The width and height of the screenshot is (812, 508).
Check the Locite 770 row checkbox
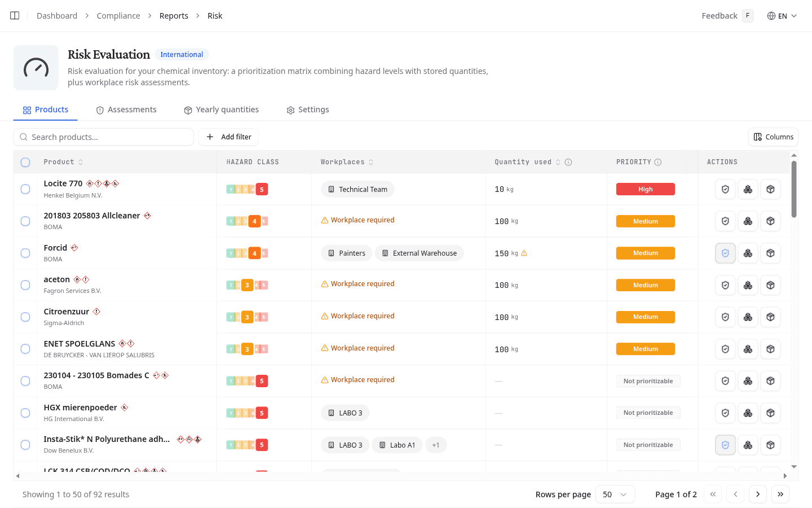point(25,189)
